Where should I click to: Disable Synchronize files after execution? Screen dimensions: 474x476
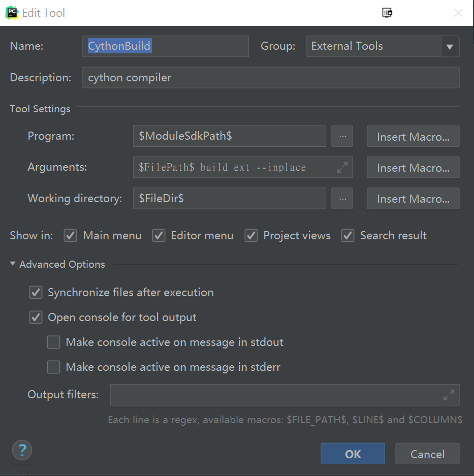point(36,292)
